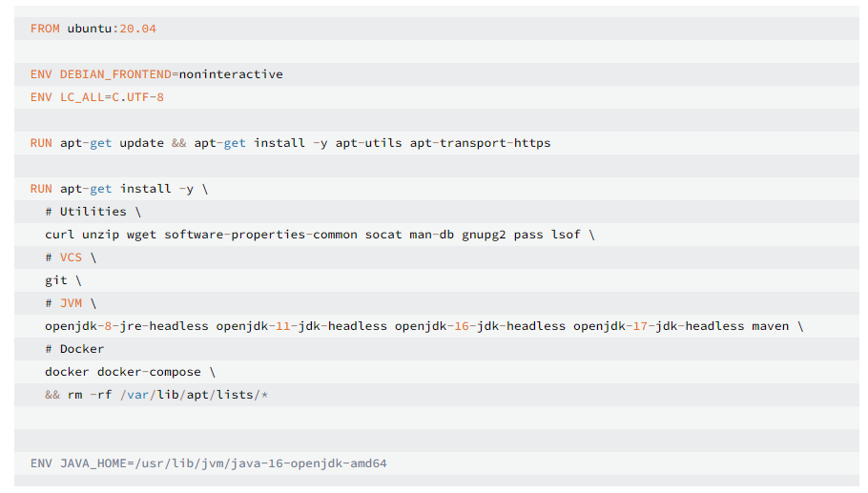Viewport: 868px width, 493px height.
Task: Click DEBIAN_FRONTEND variable name
Action: tap(115, 74)
